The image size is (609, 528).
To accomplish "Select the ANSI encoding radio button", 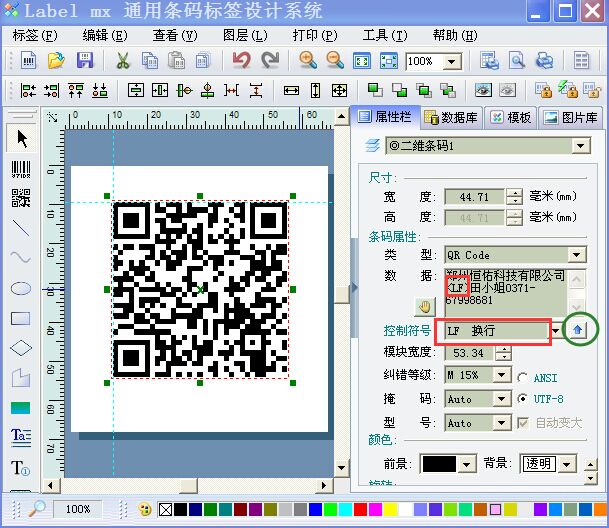I will click(x=522, y=378).
